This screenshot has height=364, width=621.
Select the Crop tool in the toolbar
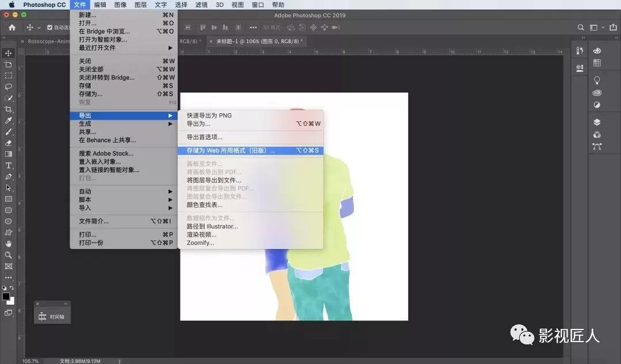[x=8, y=110]
